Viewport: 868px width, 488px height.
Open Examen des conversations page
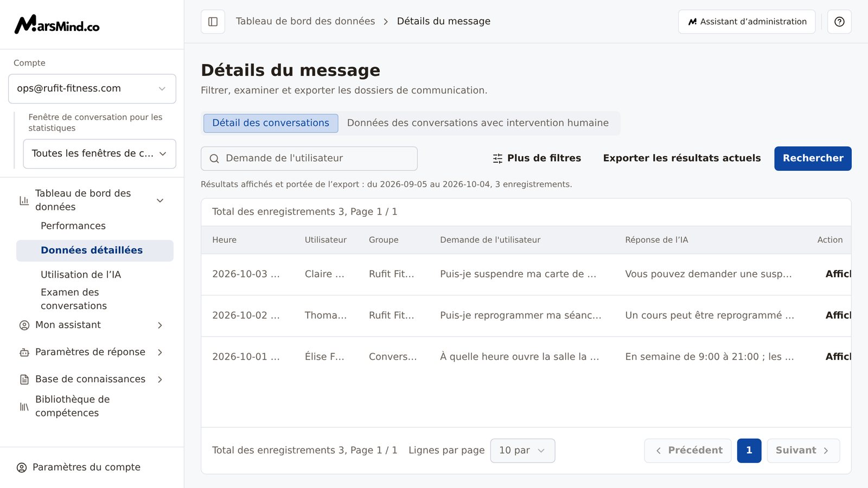74,299
